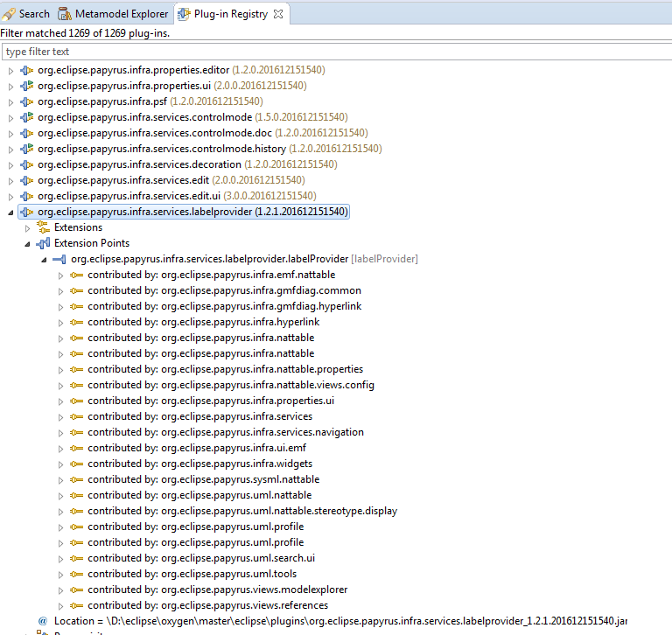Viewport: 672px width, 635px height.
Task: Open the Search view tab
Action: pos(25,14)
